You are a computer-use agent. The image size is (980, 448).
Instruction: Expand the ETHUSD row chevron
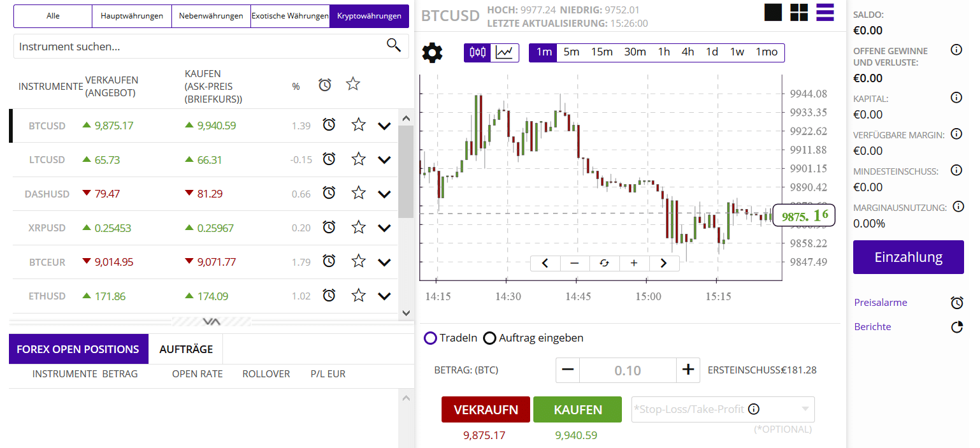[384, 296]
